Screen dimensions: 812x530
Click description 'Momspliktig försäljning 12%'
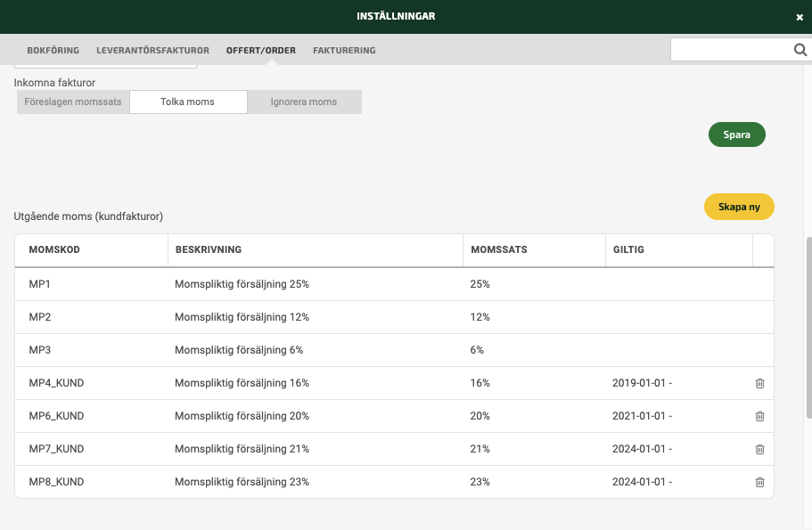[x=242, y=317]
